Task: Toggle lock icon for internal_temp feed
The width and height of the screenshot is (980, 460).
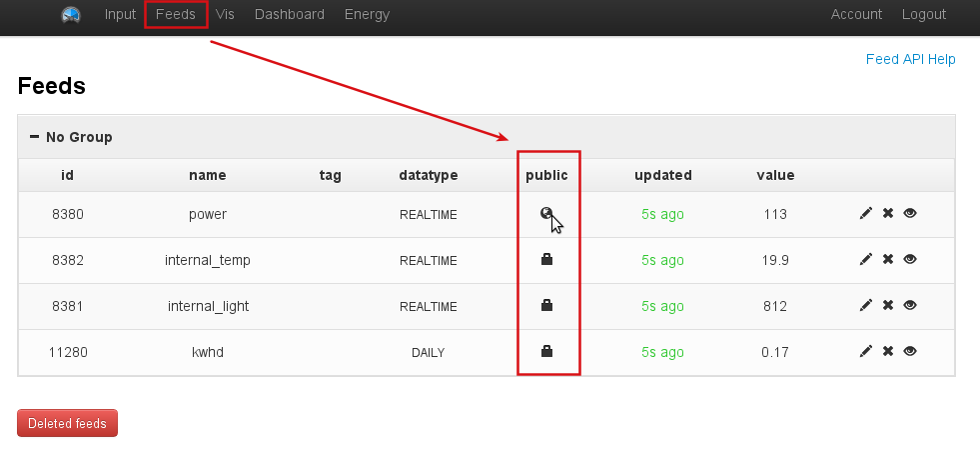Action: coord(546,260)
